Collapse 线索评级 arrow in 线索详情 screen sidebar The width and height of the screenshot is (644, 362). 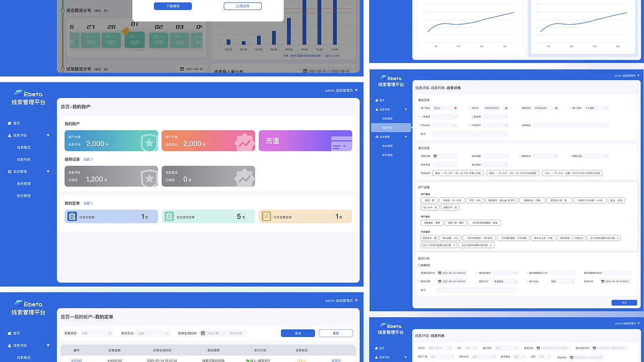pyautogui.click(x=406, y=110)
